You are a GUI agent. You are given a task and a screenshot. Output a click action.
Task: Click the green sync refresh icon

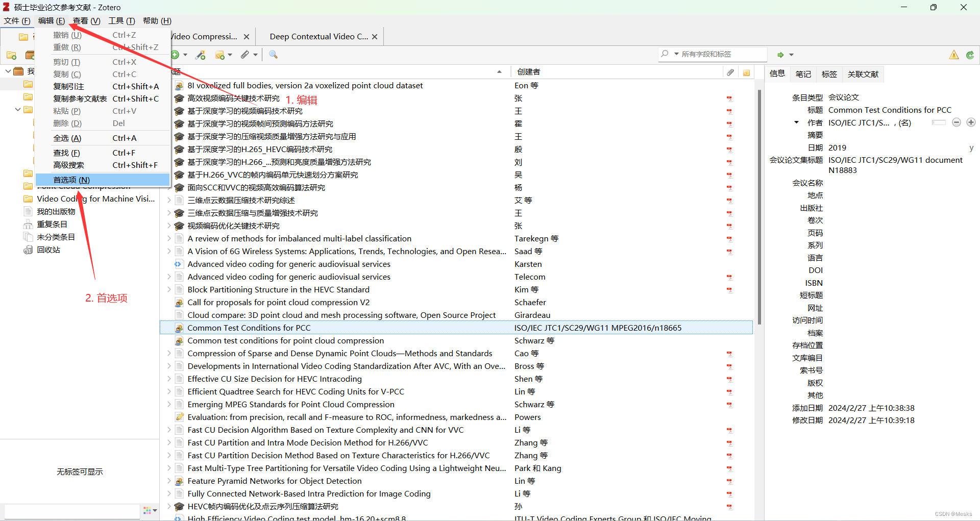point(970,55)
